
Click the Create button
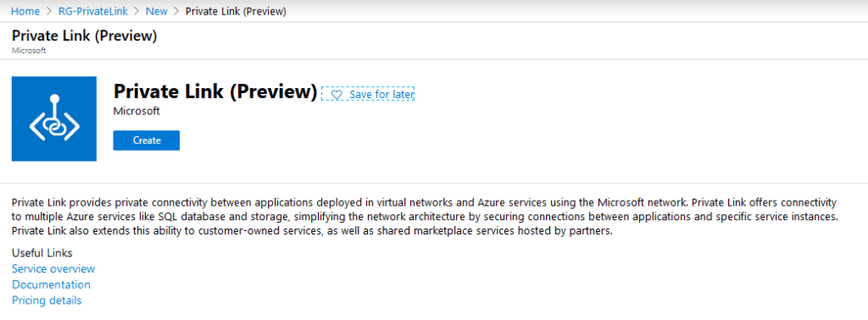coord(147,141)
